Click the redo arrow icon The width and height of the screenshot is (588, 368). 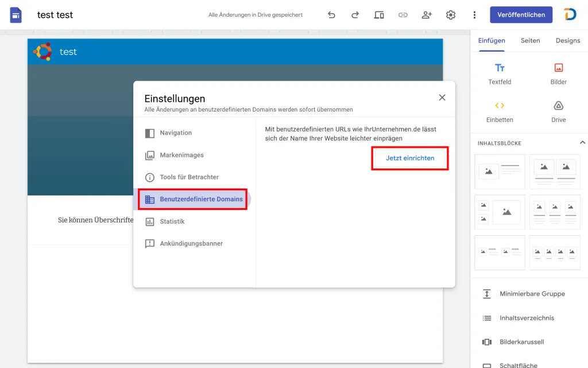tap(355, 15)
